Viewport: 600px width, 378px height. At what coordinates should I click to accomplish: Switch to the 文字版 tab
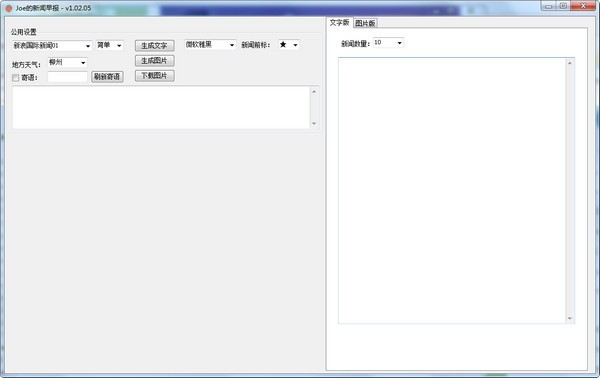339,22
